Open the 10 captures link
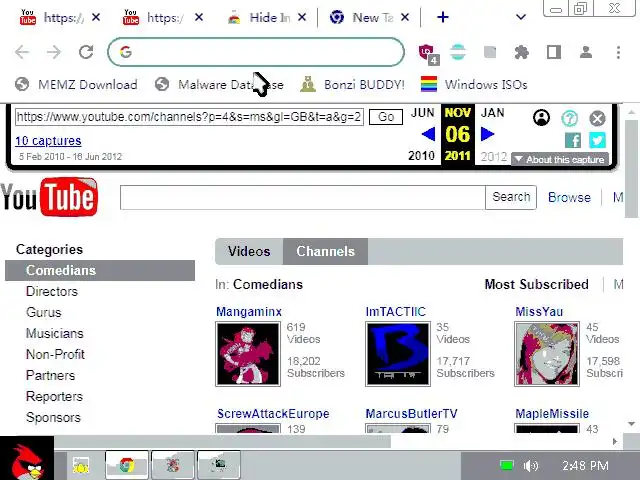Image resolution: width=640 pixels, height=480 pixels. point(48,141)
